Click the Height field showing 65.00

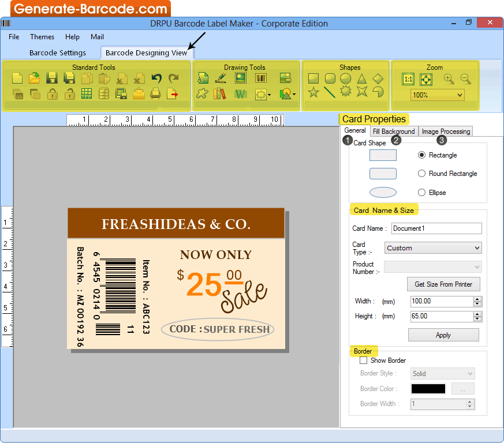pos(442,317)
